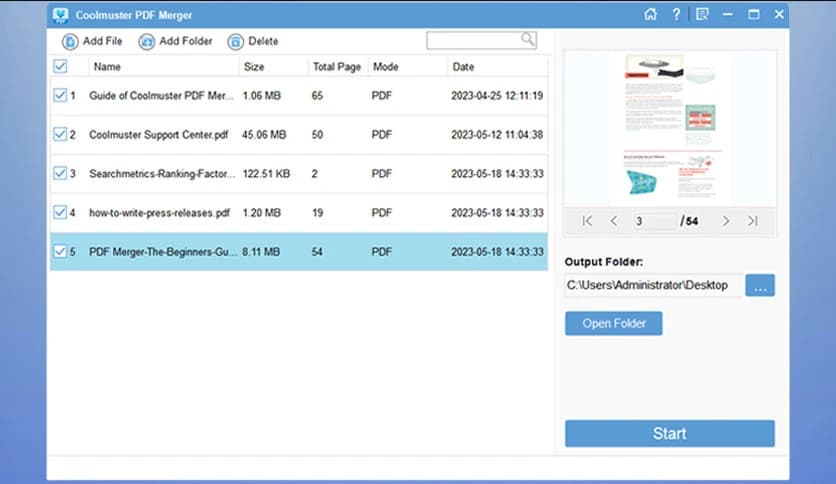Open the Home icon in title bar
This screenshot has width=836, height=484.
point(650,14)
